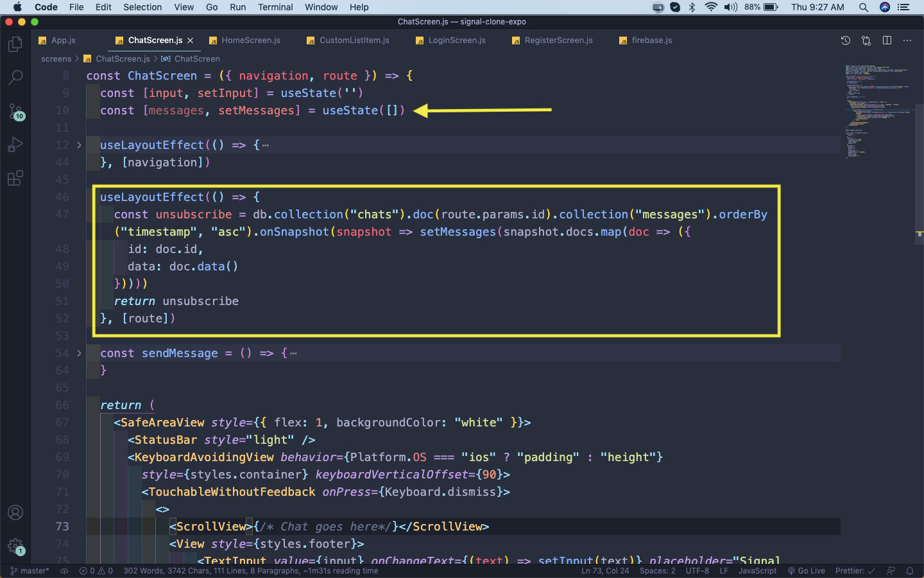
Task: Open Notification Center list icon
Action: (x=903, y=7)
